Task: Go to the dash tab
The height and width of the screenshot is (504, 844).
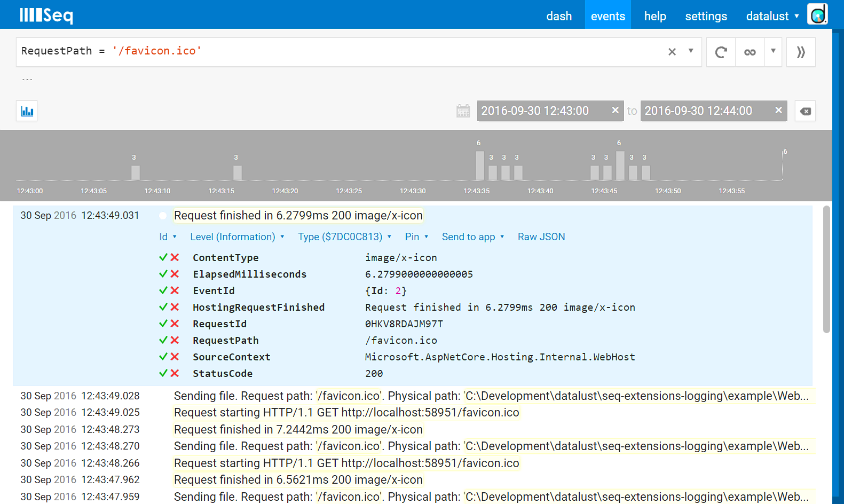Action: 559,16
